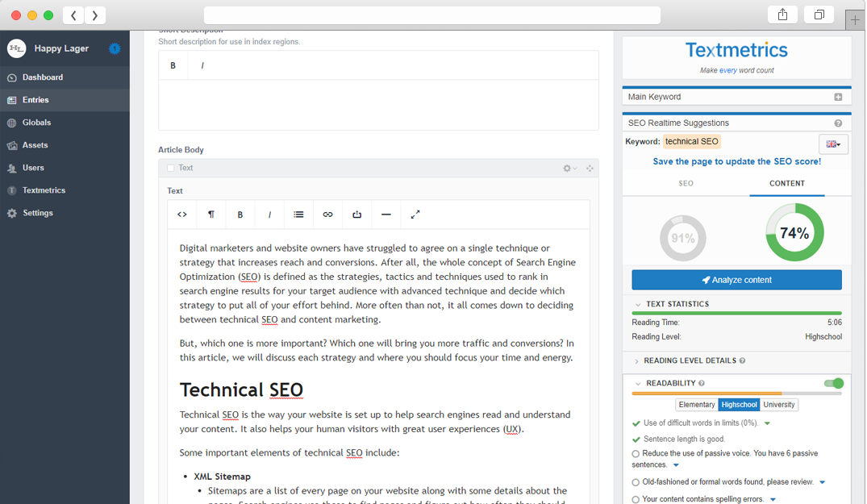Click the browser address bar

pyautogui.click(x=431, y=15)
